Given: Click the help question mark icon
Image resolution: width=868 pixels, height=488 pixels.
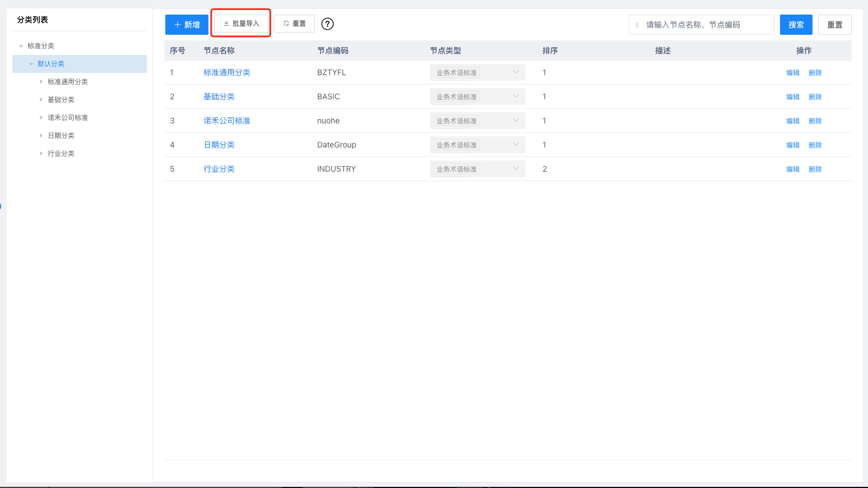Looking at the screenshot, I should pos(327,24).
